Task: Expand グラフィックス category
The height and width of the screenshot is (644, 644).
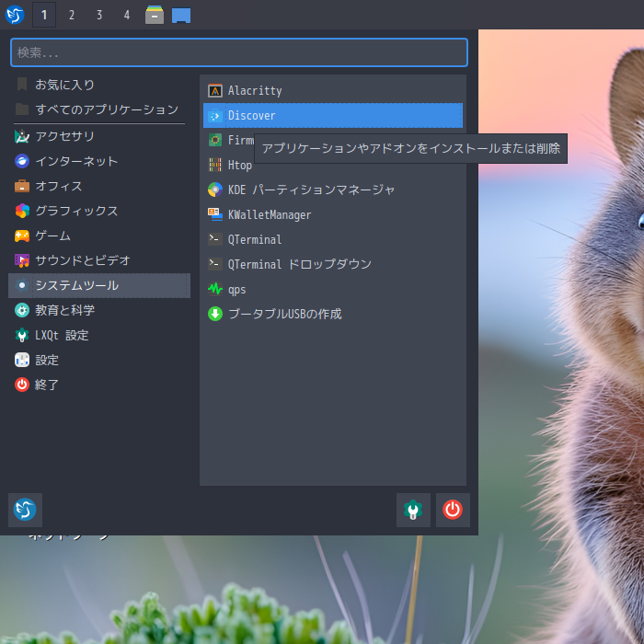Action: coord(75,211)
